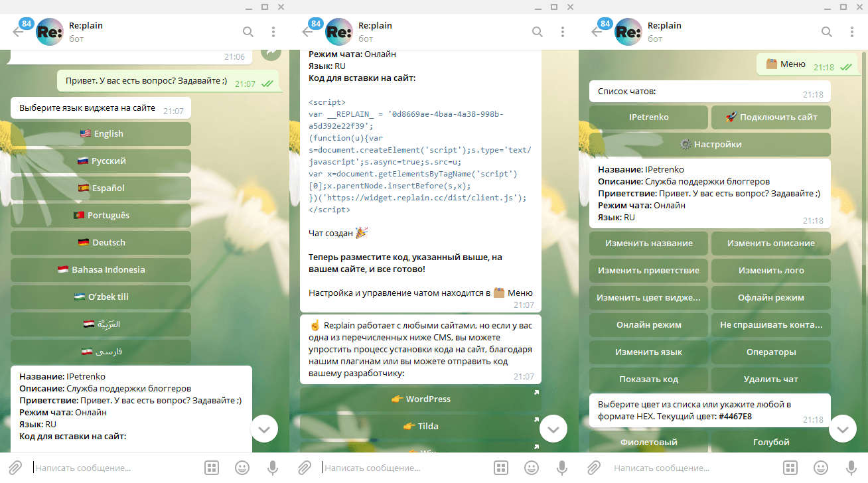Choose English as the widget language
The image size is (868, 483).
[x=101, y=133]
